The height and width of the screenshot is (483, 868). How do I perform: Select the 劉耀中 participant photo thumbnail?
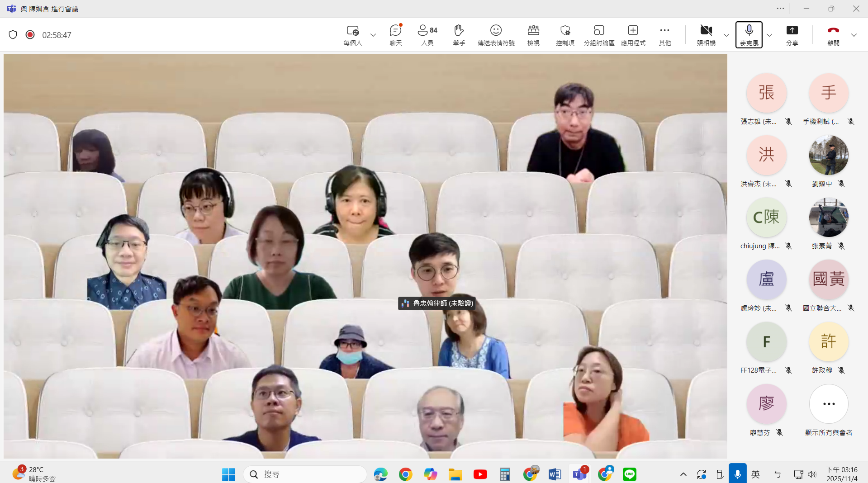click(828, 155)
